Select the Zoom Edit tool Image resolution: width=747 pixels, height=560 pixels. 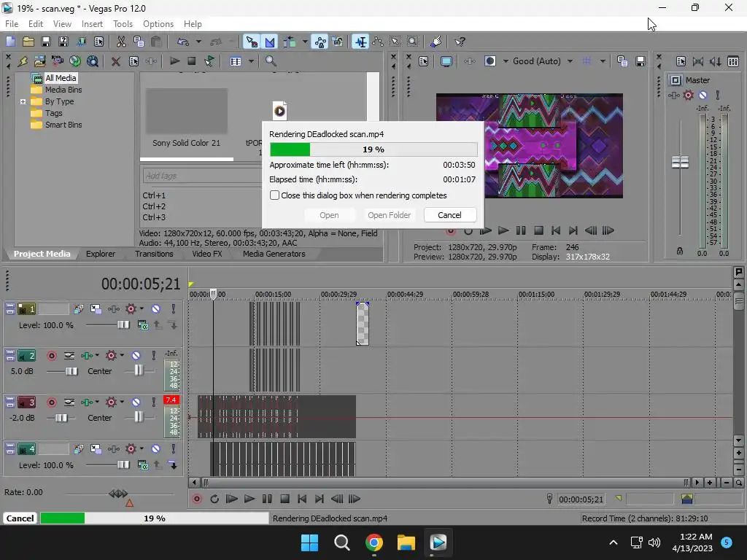[413, 42]
